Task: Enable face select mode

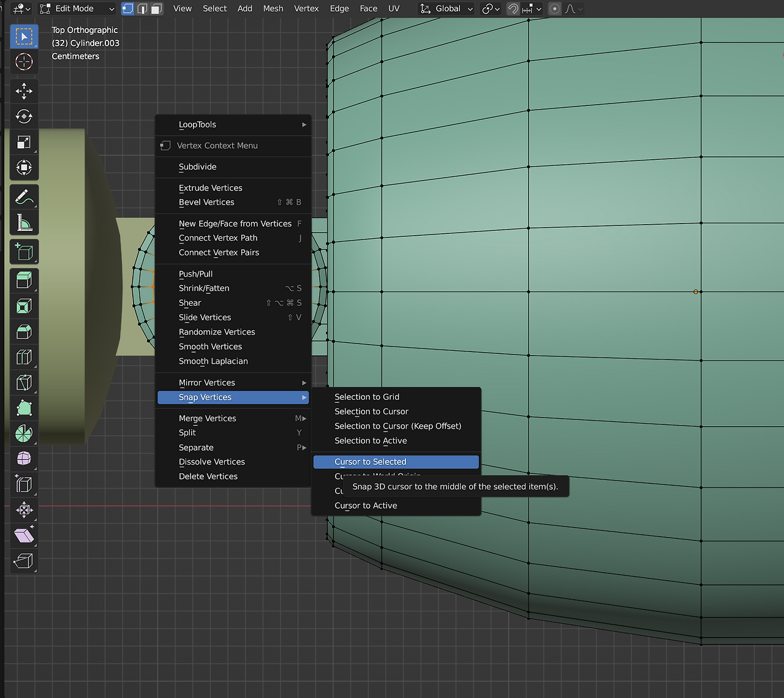Action: [156, 9]
